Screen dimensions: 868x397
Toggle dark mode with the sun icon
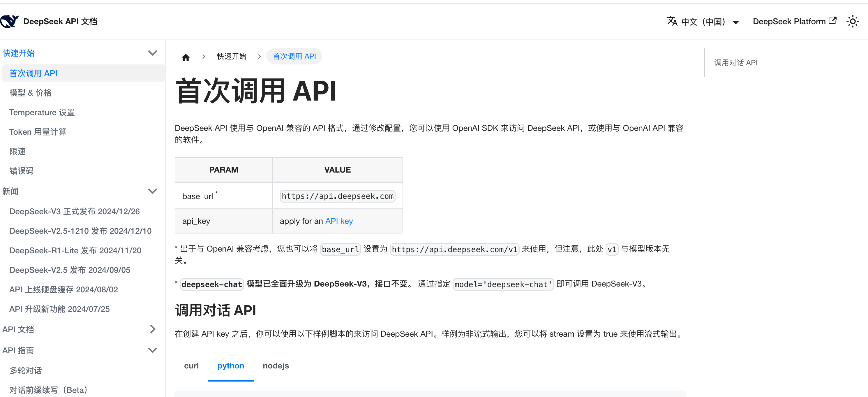click(x=853, y=21)
